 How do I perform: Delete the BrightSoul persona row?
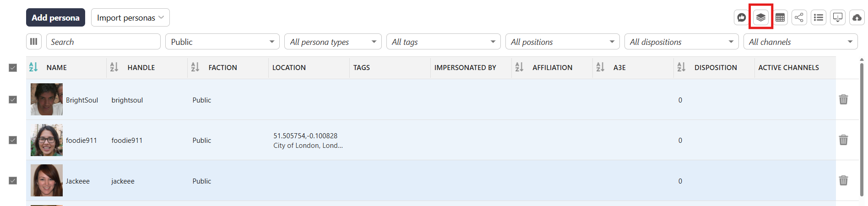[x=843, y=99]
